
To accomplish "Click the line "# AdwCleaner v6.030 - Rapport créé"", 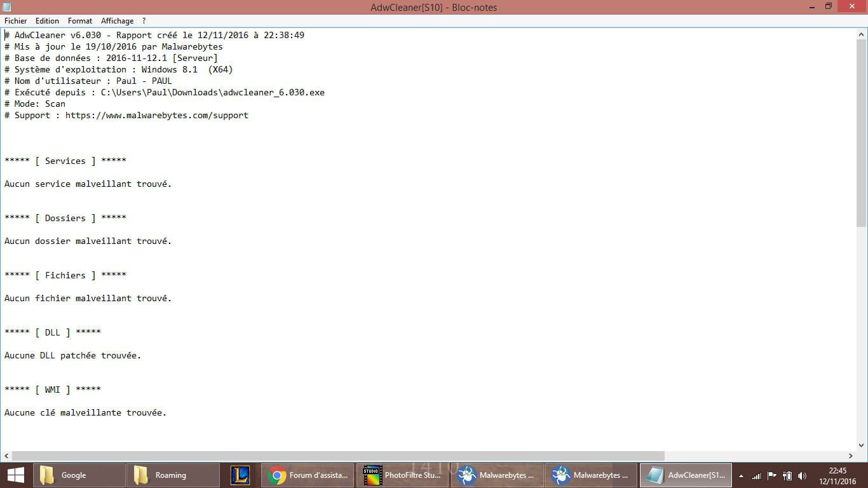I will point(154,35).
